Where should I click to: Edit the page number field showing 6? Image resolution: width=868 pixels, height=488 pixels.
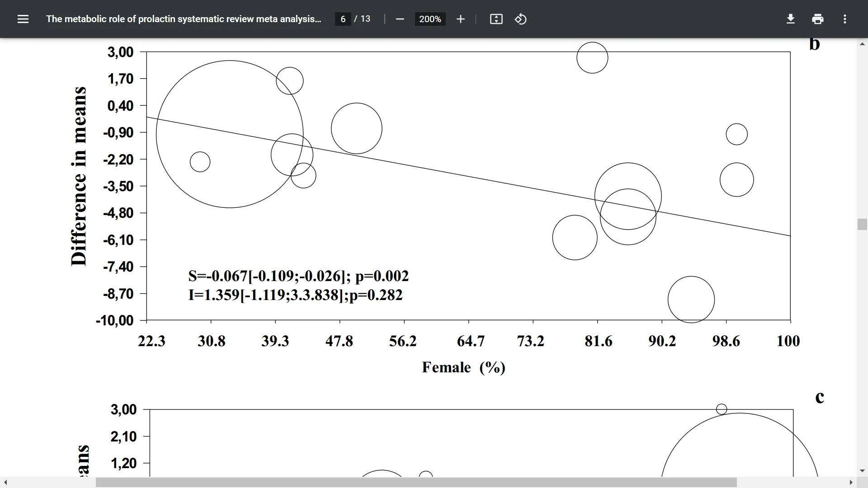[343, 19]
